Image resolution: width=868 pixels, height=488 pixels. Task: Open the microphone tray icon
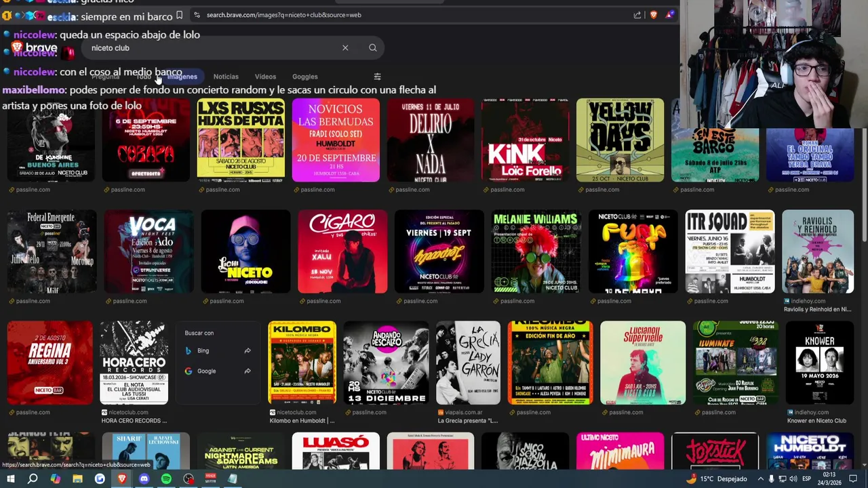point(771,479)
